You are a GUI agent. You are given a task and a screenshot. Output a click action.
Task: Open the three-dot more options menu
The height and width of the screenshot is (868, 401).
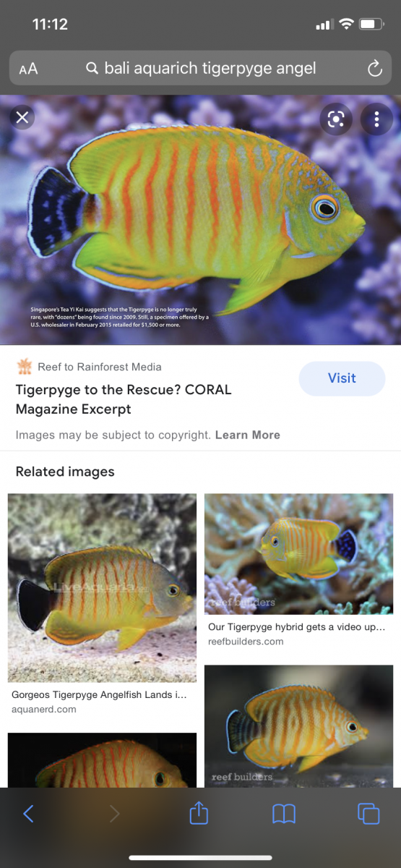[376, 119]
